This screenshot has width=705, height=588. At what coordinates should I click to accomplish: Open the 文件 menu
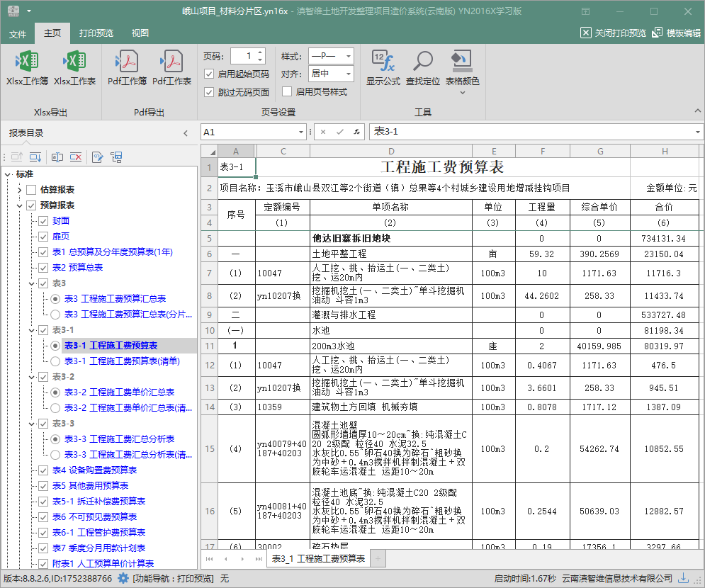(x=18, y=34)
